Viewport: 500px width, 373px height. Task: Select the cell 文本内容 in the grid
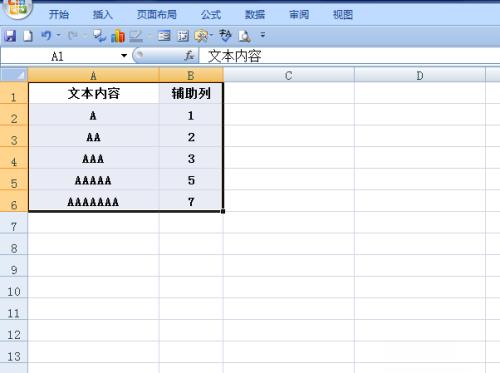pos(94,93)
